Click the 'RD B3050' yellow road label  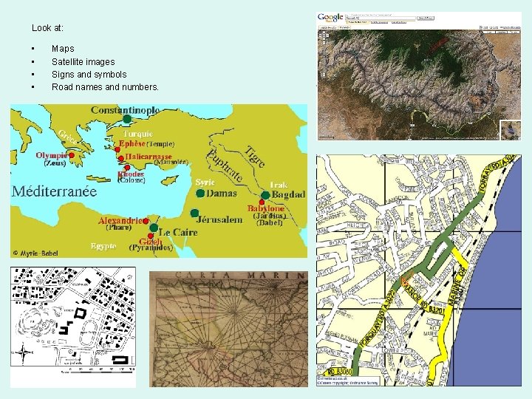click(x=338, y=372)
